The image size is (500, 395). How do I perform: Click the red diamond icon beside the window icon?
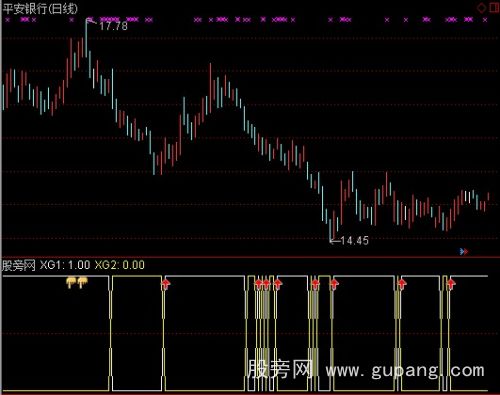(482, 8)
